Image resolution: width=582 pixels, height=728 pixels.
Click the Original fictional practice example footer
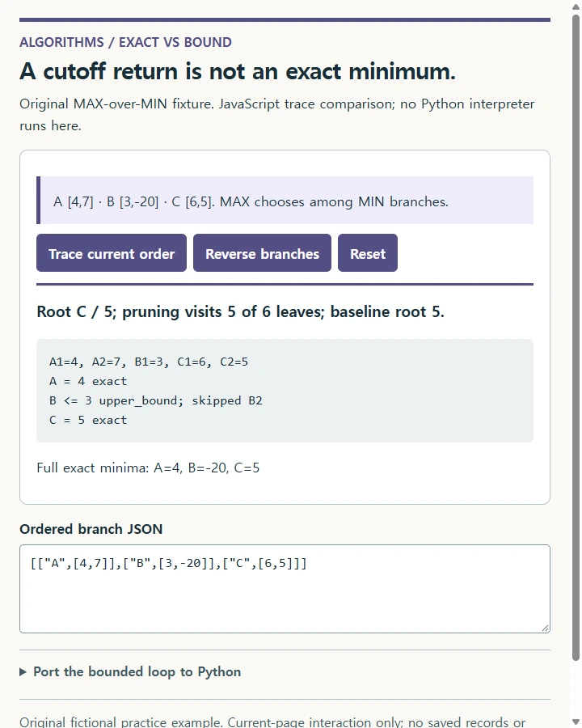click(272, 722)
